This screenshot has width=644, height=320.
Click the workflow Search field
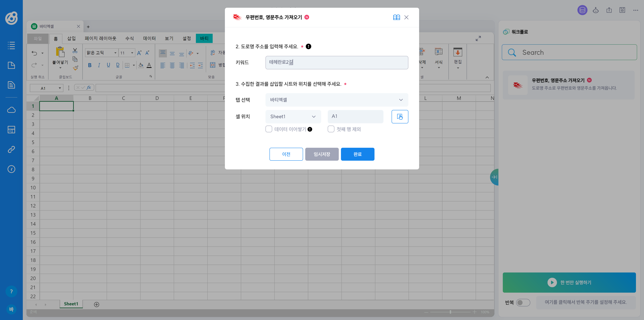[569, 52]
